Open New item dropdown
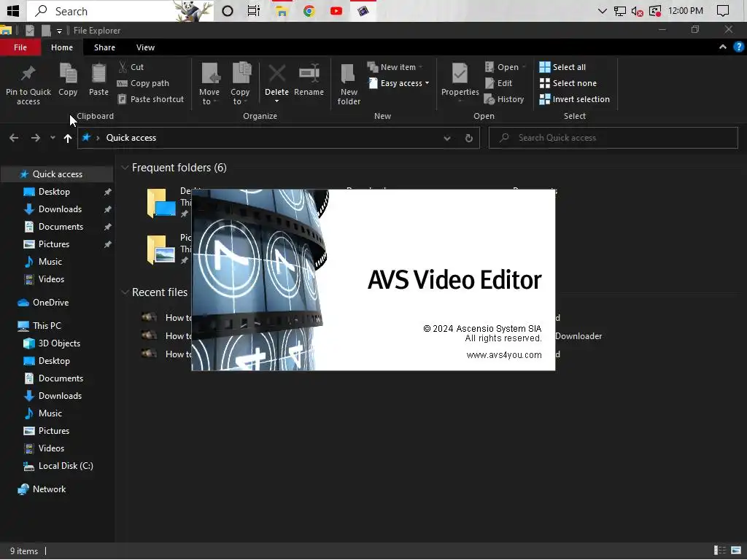The height and width of the screenshot is (560, 747). pos(395,66)
